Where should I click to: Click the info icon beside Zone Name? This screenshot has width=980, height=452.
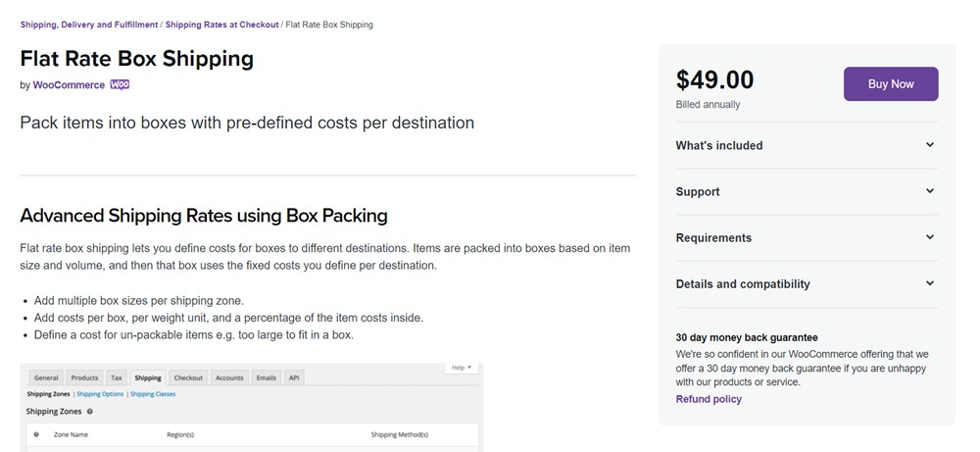tap(36, 433)
